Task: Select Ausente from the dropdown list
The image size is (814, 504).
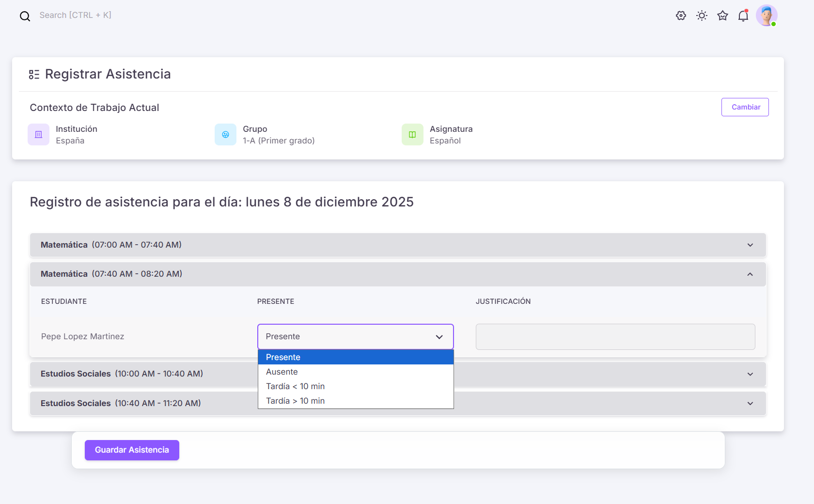Action: 282,372
